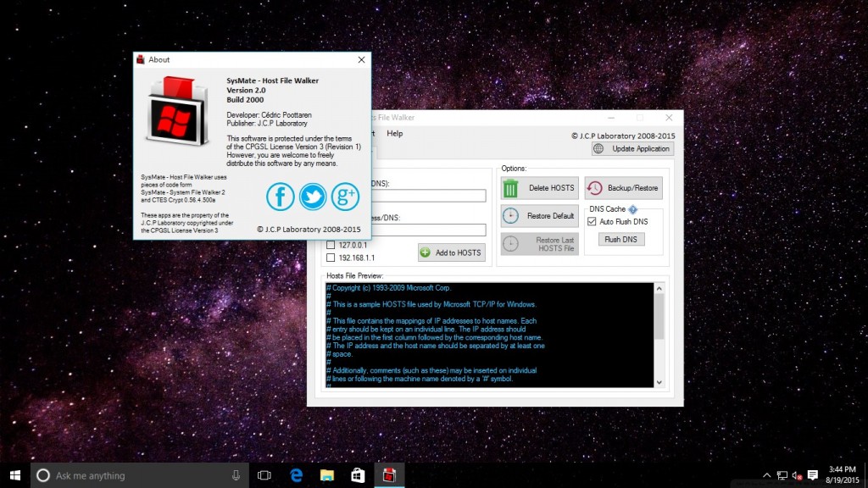The height and width of the screenshot is (488, 868).
Task: Open the Google+ page from the About dialog
Action: (x=345, y=196)
